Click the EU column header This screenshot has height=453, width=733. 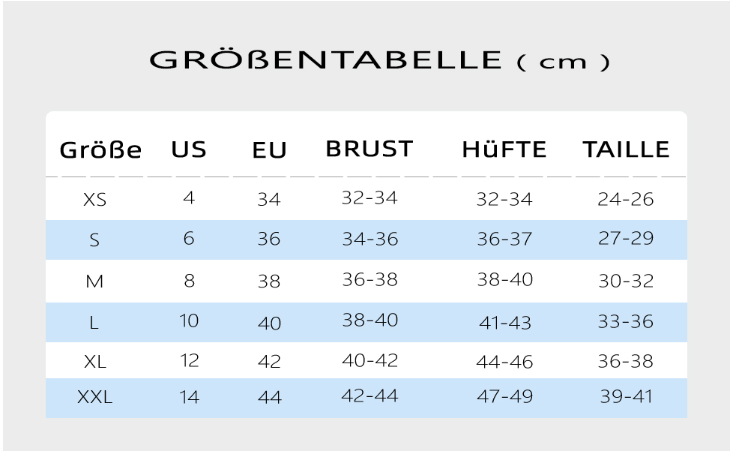(x=269, y=150)
